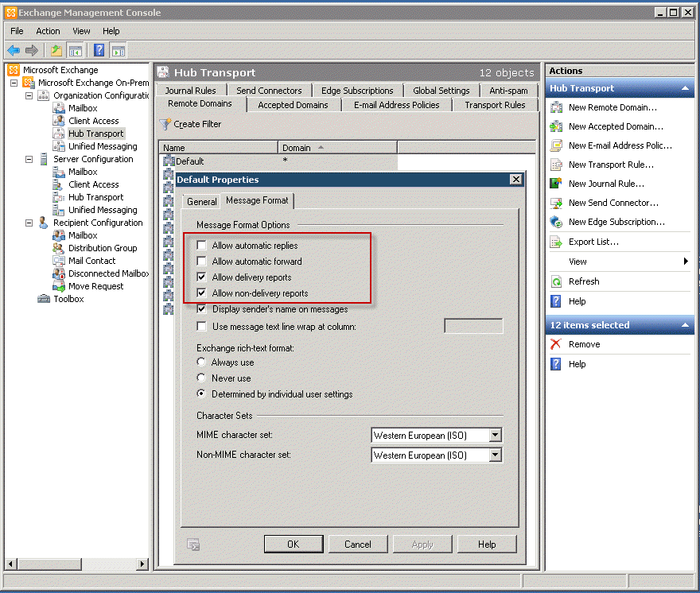The width and height of the screenshot is (700, 593).
Task: Click the script icon beside the OK button
Action: tap(193, 545)
